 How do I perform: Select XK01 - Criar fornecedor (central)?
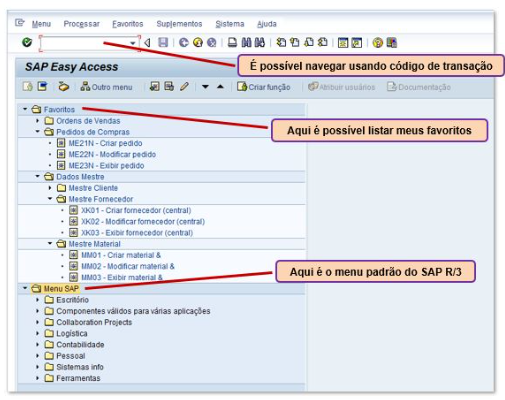[136, 210]
